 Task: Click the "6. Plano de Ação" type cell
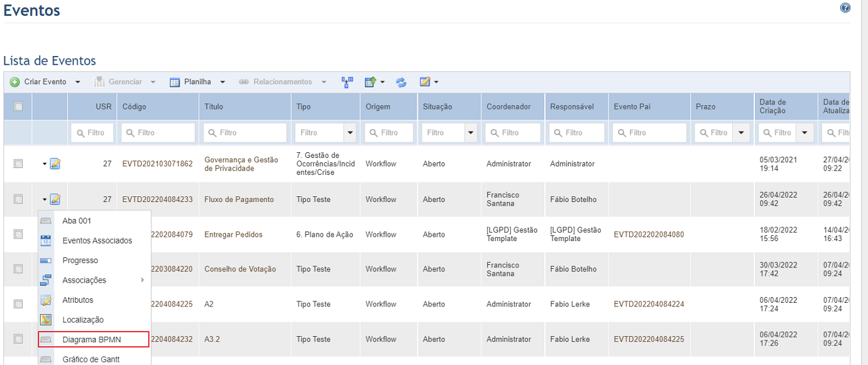pos(325,234)
